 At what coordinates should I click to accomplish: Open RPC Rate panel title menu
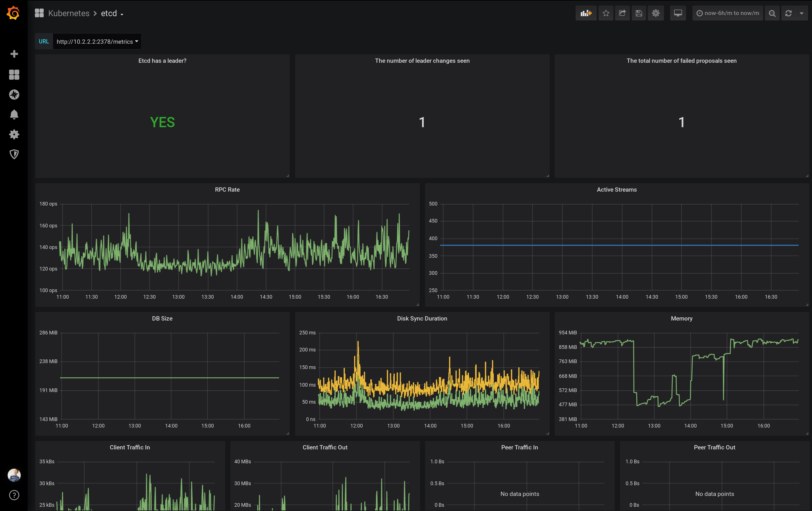(227, 190)
